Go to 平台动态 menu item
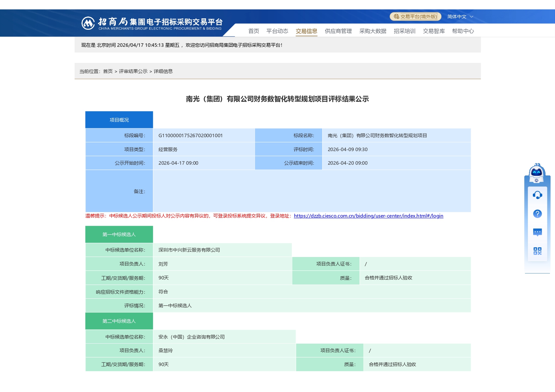Image resolution: width=555 pixels, height=392 pixels. [277, 31]
